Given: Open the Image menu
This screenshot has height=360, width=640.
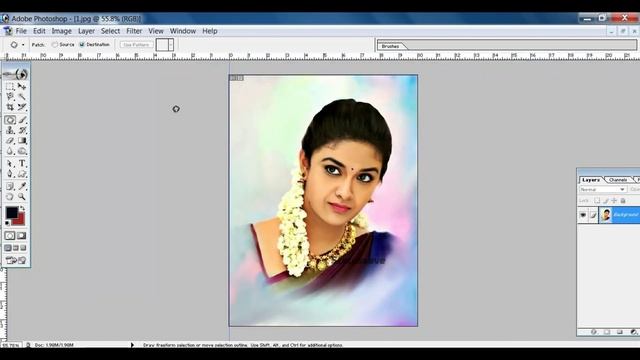Looking at the screenshot, I should click(62, 31).
